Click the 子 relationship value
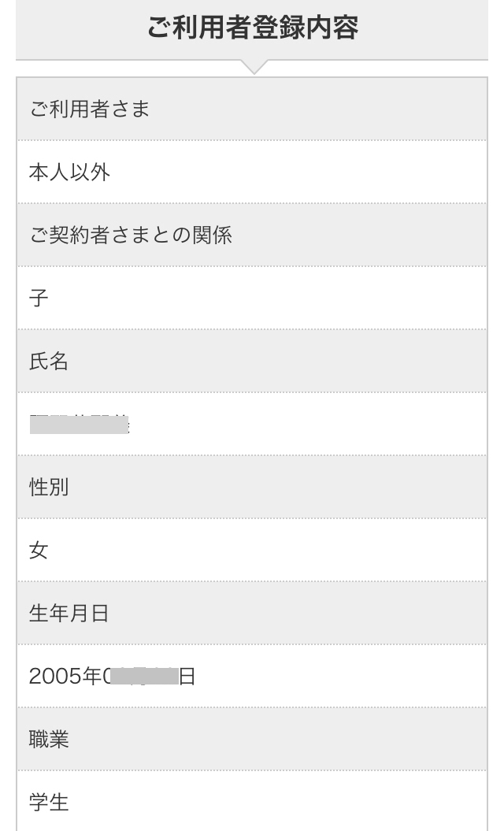This screenshot has height=831, width=504. point(39,298)
